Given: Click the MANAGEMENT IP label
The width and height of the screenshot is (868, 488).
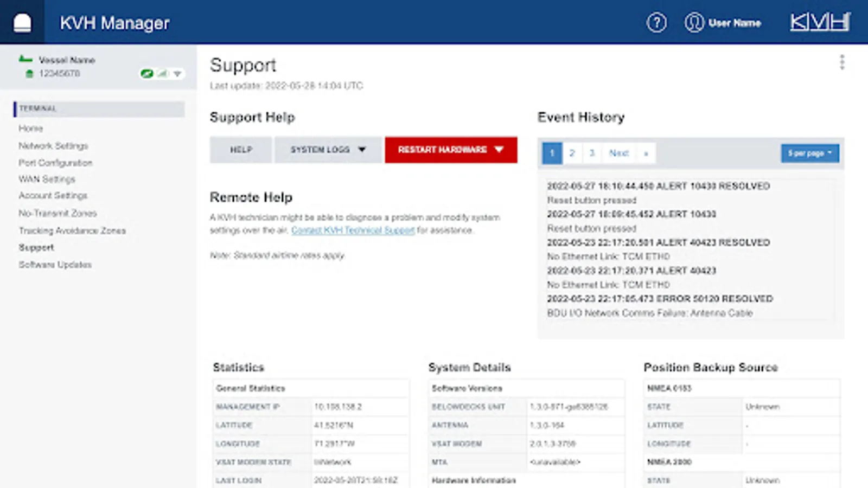Looking at the screenshot, I should pos(248,407).
